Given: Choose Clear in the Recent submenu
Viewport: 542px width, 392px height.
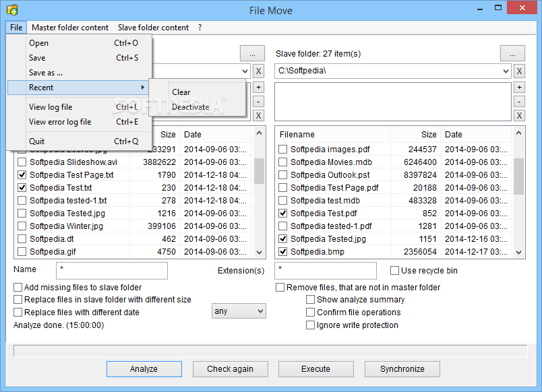Looking at the screenshot, I should click(198, 92).
